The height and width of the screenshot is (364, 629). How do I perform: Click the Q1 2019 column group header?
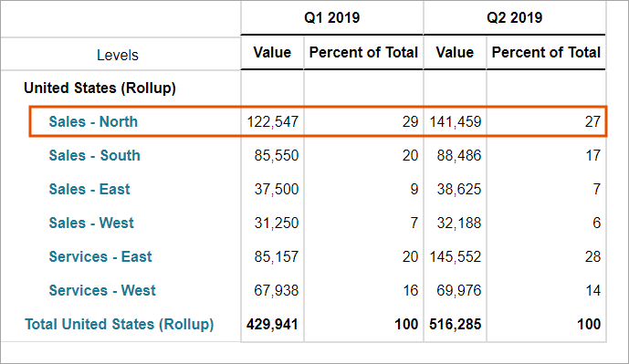coord(331,17)
